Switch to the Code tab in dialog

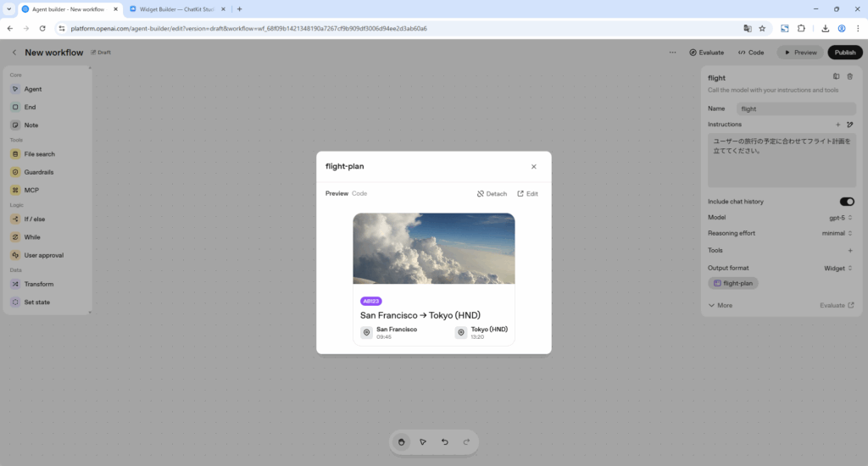[359, 194]
